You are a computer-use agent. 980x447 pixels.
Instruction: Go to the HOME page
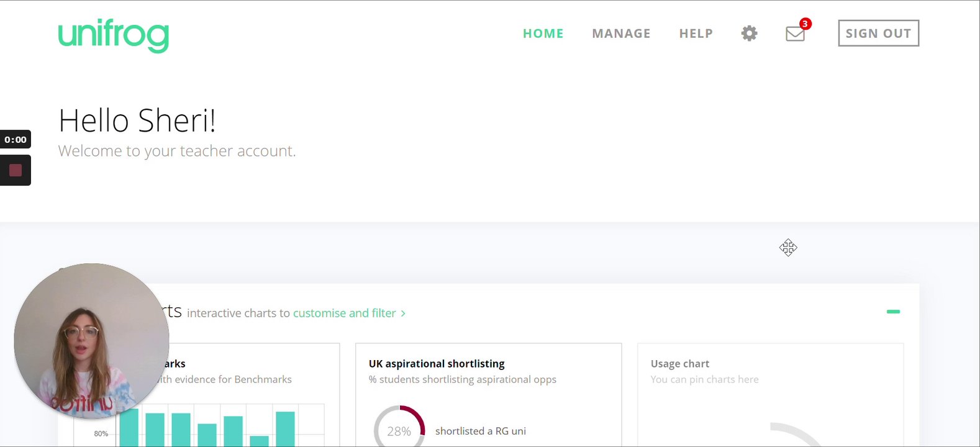pos(543,34)
